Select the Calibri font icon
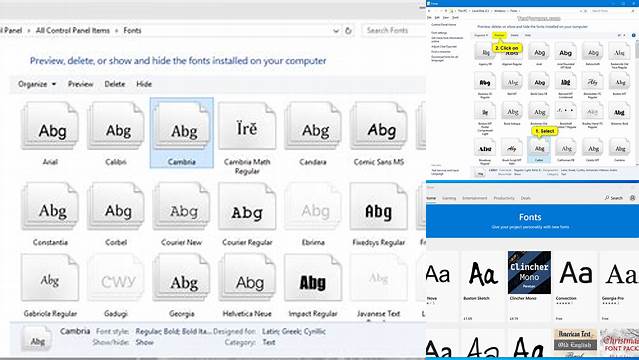Viewport: 639px width, 360px height. (x=116, y=126)
